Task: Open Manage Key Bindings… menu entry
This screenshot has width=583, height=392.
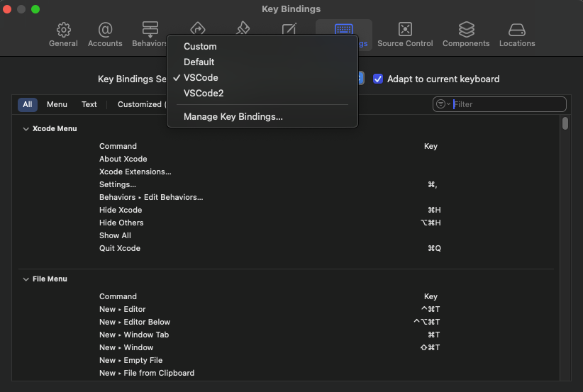Action: click(x=262, y=117)
